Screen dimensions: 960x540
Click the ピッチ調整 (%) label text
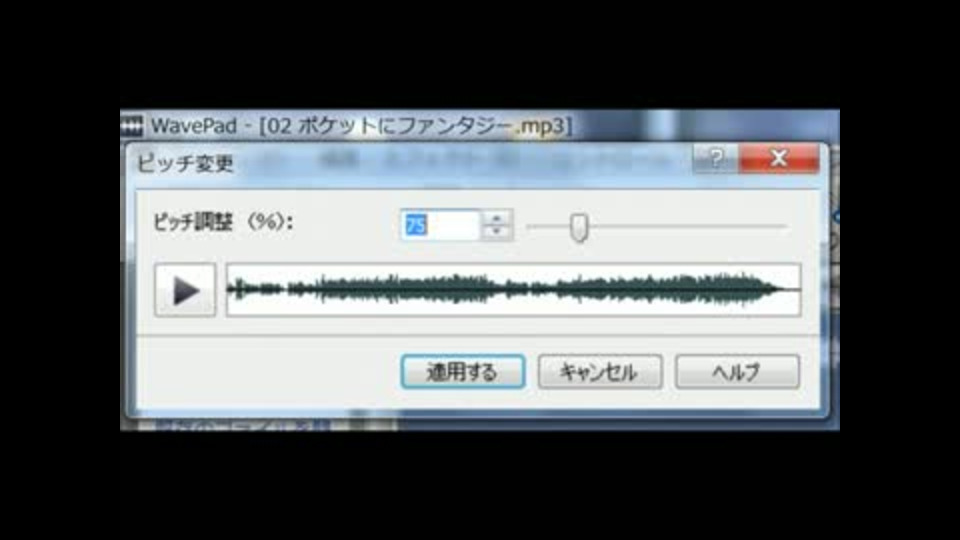[x=223, y=222]
